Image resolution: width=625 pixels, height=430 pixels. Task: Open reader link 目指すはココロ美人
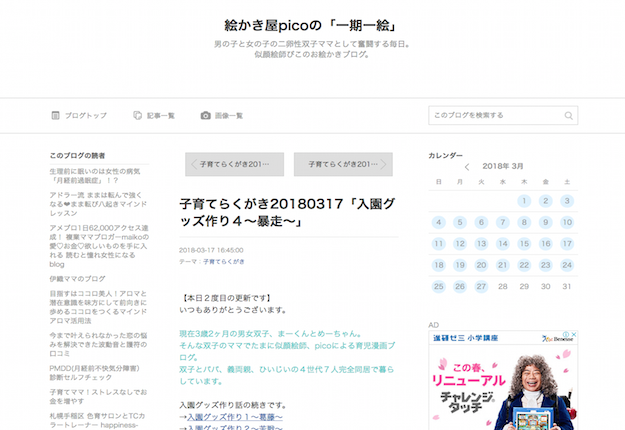pos(98,307)
